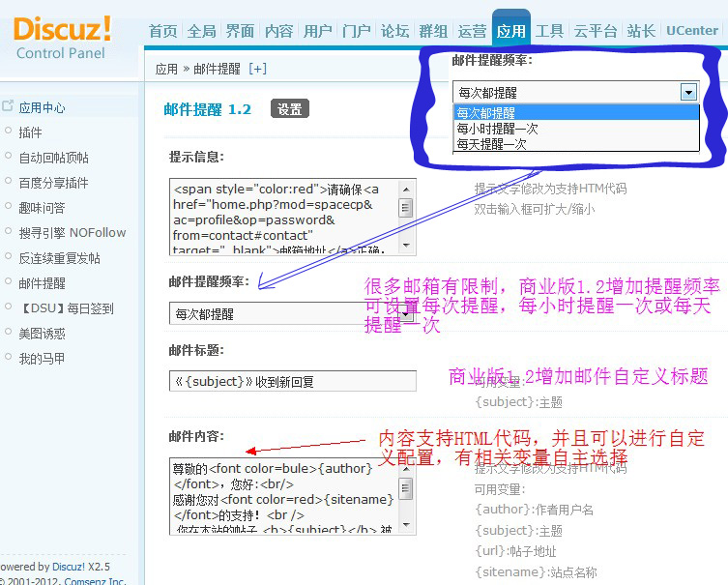
Task: Click inside the 提示信息 textarea
Action: click(283, 217)
